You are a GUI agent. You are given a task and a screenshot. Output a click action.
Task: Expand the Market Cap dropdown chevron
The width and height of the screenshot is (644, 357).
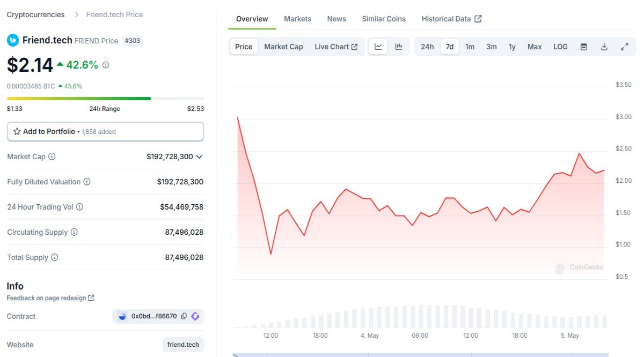pos(199,157)
